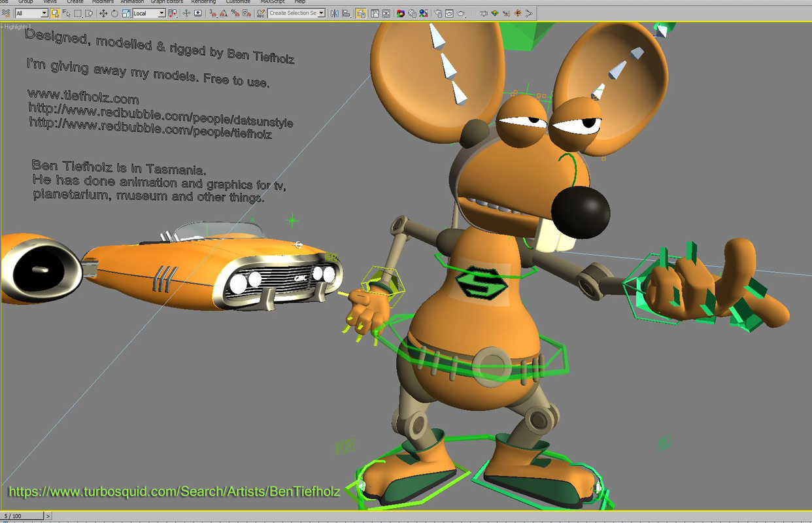
Task: Open the Local coordinate system dropdown
Action: pyautogui.click(x=161, y=12)
